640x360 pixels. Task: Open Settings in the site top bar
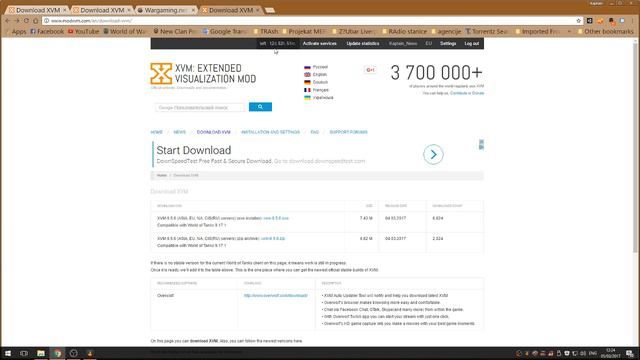click(x=448, y=43)
